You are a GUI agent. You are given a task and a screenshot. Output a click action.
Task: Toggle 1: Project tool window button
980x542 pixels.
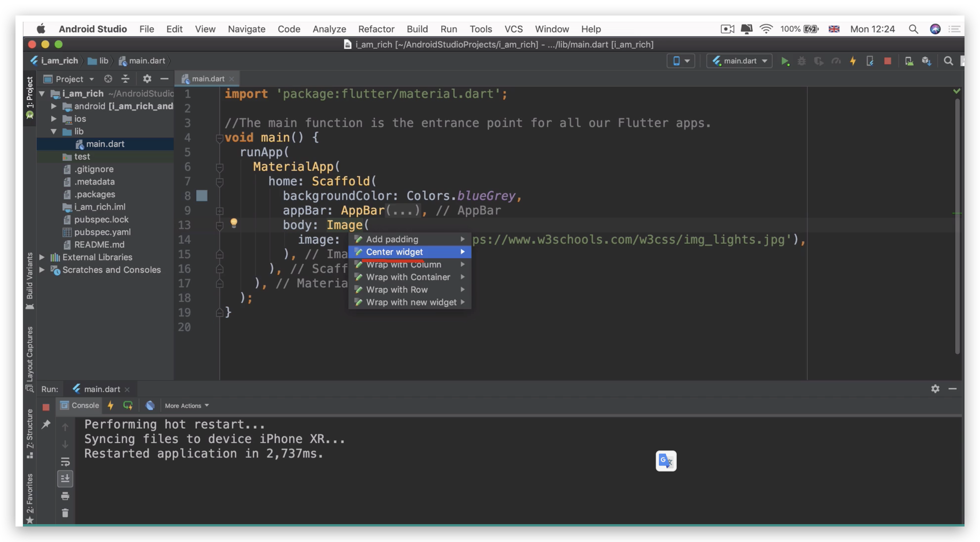[x=29, y=98]
